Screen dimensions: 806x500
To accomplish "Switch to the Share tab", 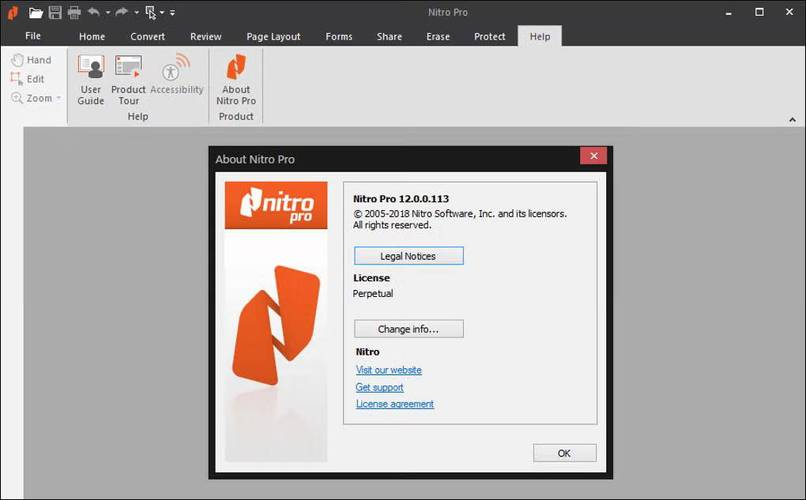I will pos(389,36).
